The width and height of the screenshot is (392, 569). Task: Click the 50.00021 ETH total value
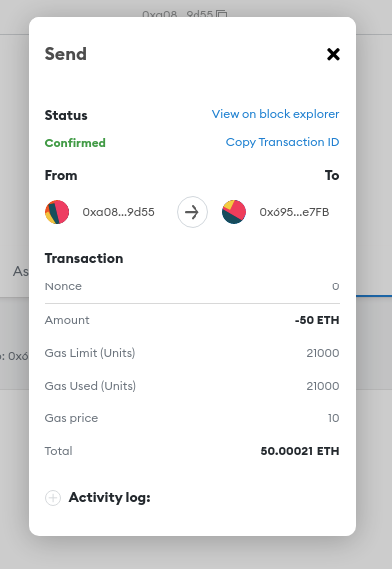point(300,451)
